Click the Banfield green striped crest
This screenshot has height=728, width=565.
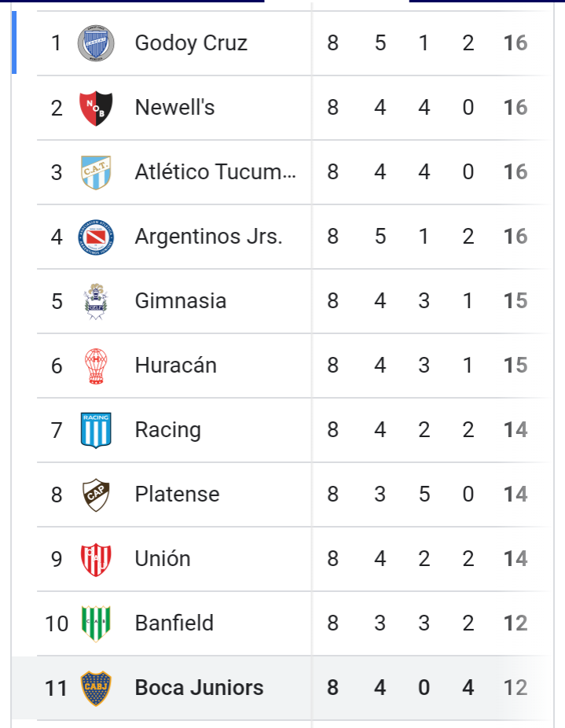click(96, 623)
